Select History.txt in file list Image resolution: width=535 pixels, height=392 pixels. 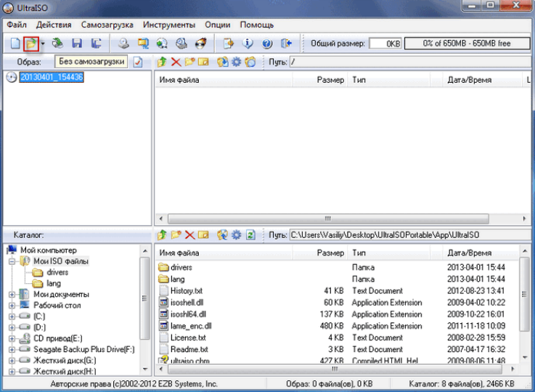point(187,290)
